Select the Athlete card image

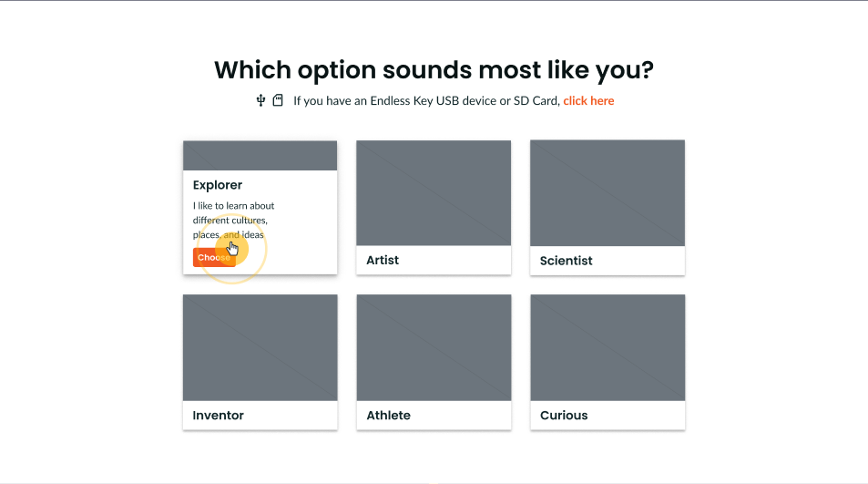coord(434,347)
